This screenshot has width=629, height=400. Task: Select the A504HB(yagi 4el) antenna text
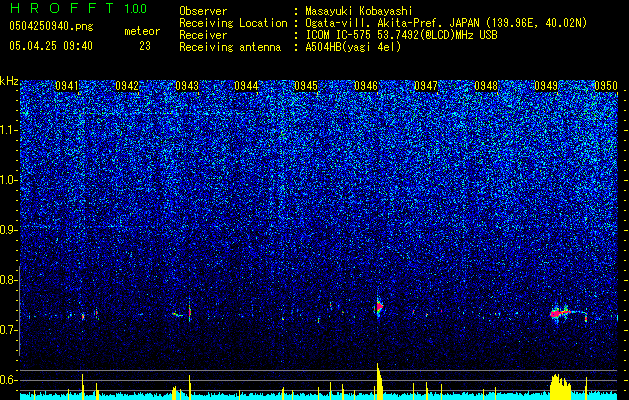(x=353, y=47)
